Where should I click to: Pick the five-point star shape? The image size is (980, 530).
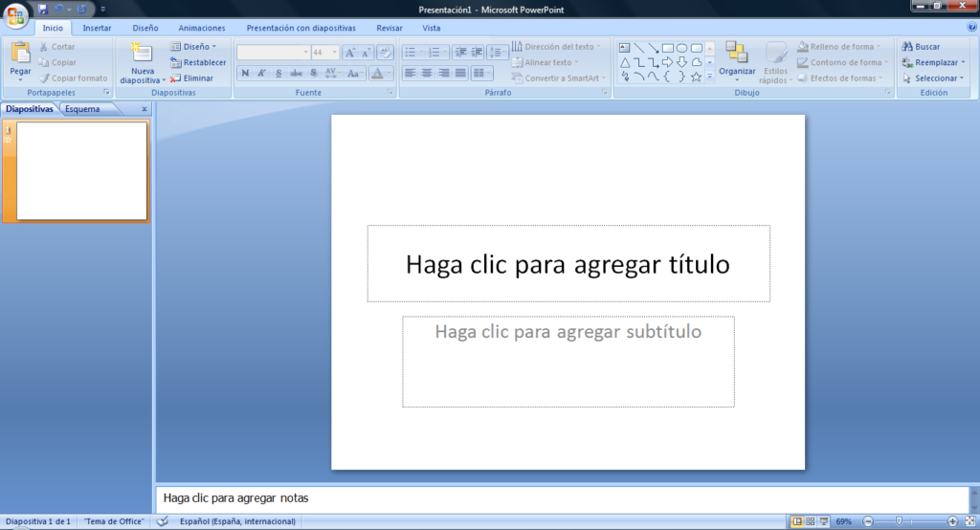pyautogui.click(x=696, y=77)
